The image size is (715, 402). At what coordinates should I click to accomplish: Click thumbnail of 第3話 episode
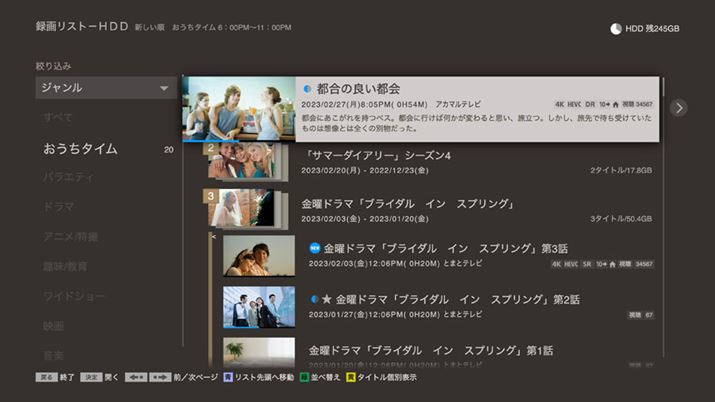point(259,256)
